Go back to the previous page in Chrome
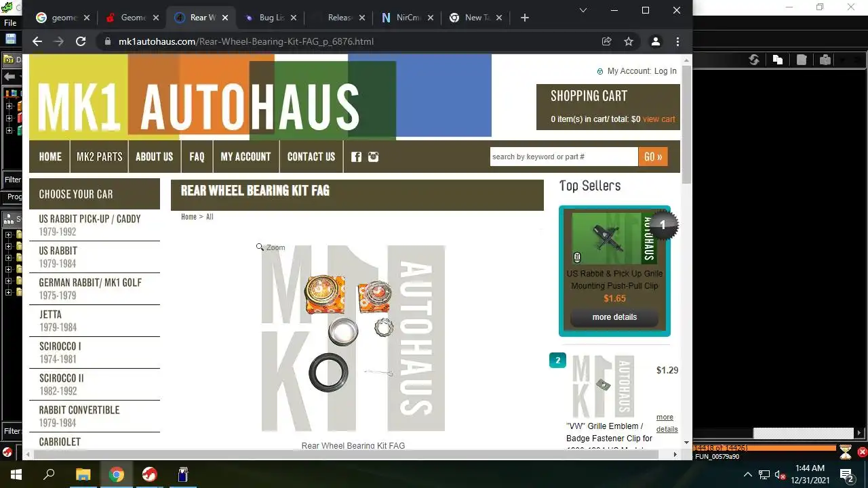Viewport: 868px width, 488px height. [x=37, y=41]
